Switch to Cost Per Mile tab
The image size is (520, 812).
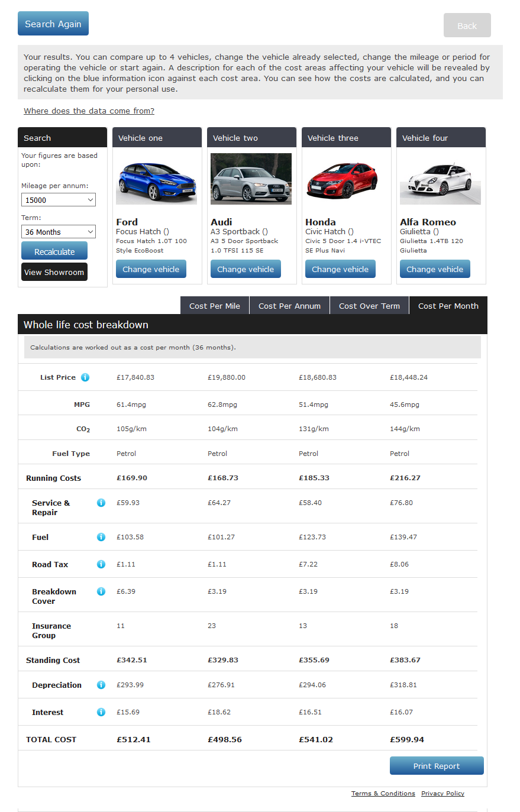coord(215,306)
